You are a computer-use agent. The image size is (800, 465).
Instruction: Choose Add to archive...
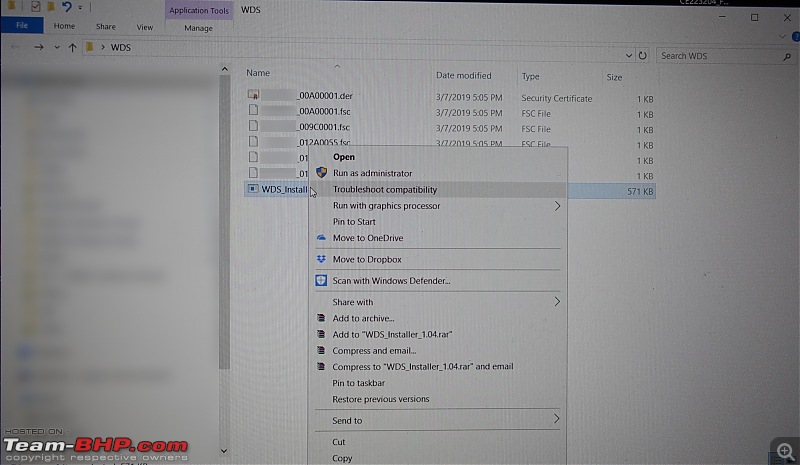click(363, 318)
